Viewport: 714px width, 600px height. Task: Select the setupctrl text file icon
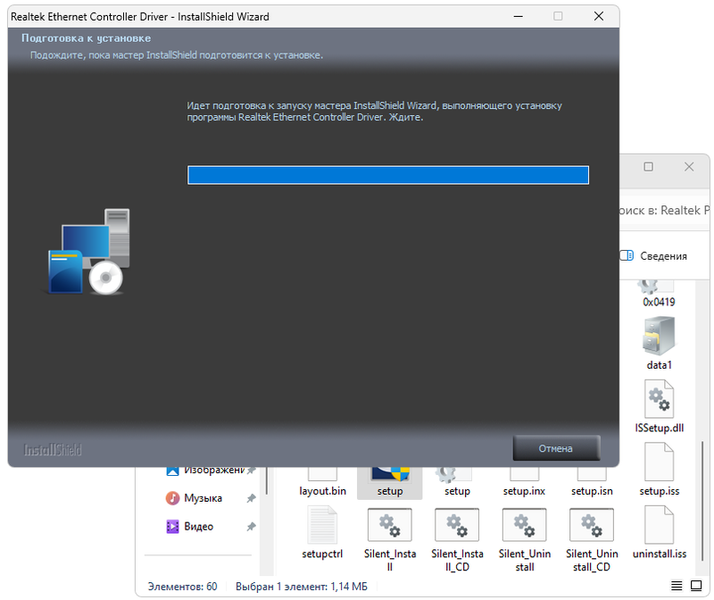(x=322, y=525)
